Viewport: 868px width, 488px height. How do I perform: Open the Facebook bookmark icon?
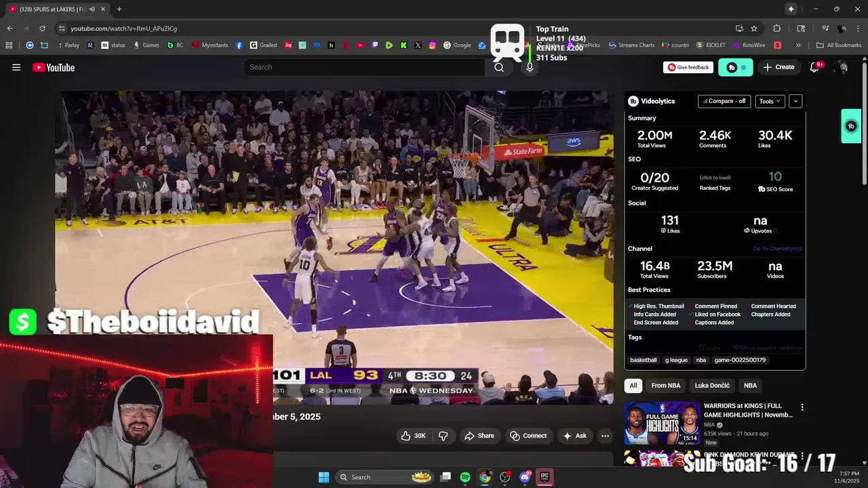[x=239, y=45]
